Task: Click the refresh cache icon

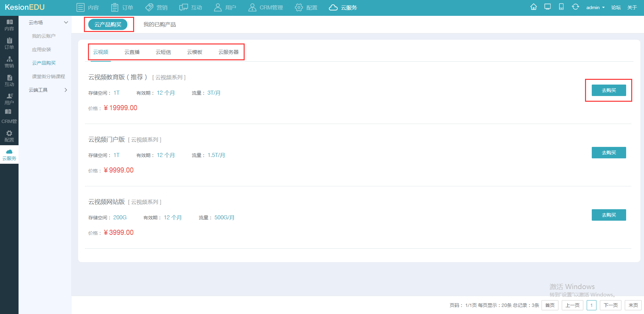Action: pos(575,7)
